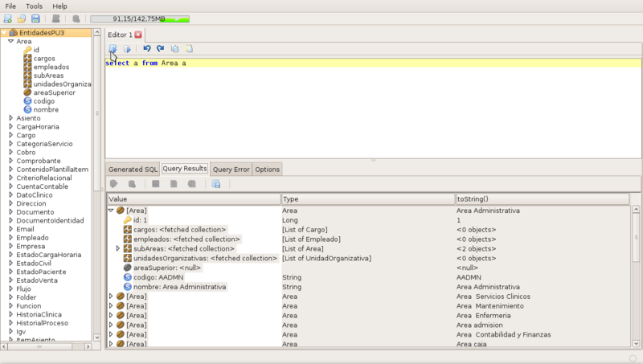The width and height of the screenshot is (643, 364).
Task: Click the entity tree vertical scrollbar down arrow
Action: (97, 337)
